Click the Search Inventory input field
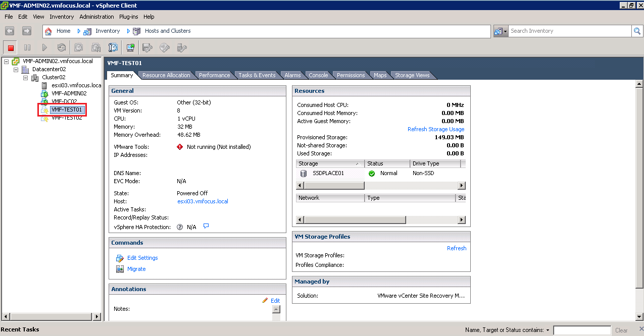The width and height of the screenshot is (644, 336). coord(569,31)
